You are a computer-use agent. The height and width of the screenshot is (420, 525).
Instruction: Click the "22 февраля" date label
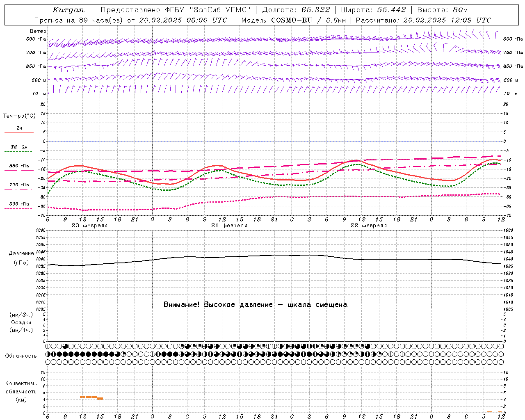pos(369,226)
